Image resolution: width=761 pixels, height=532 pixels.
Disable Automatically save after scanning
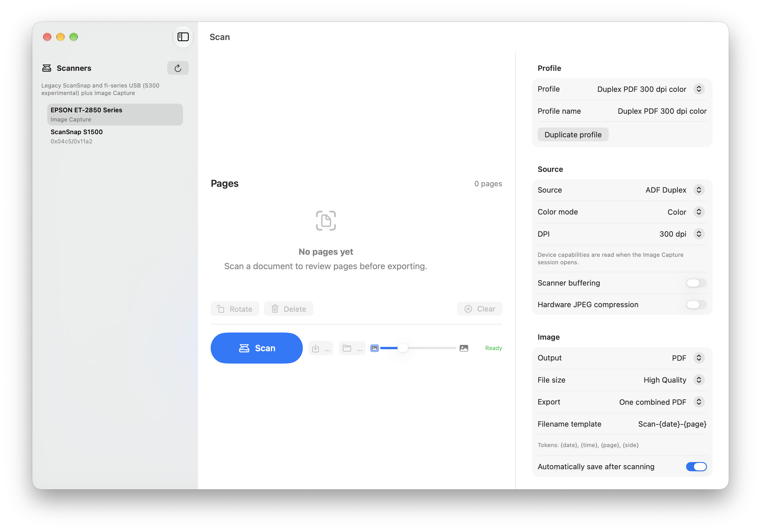[x=696, y=466]
